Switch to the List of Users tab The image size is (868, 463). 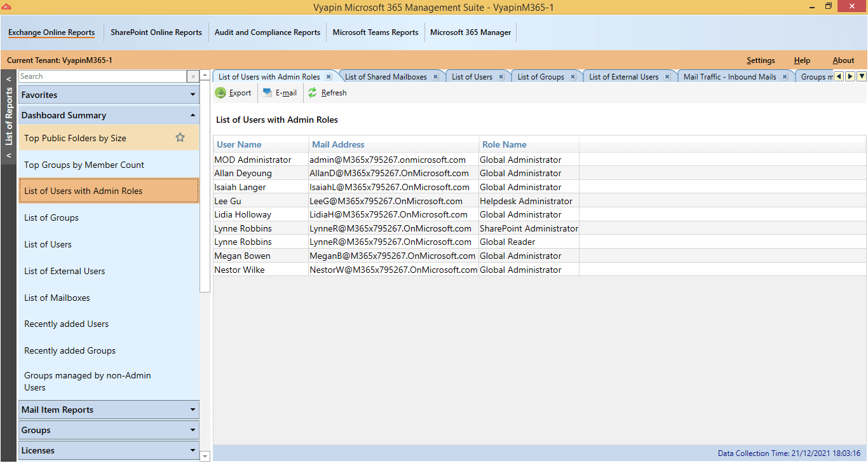point(472,77)
